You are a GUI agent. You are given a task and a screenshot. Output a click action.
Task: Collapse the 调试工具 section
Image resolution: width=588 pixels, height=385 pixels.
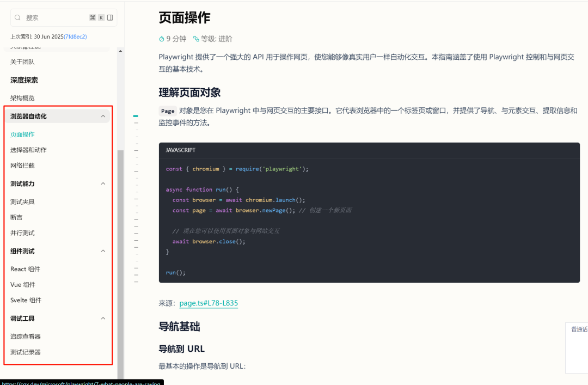[103, 318]
